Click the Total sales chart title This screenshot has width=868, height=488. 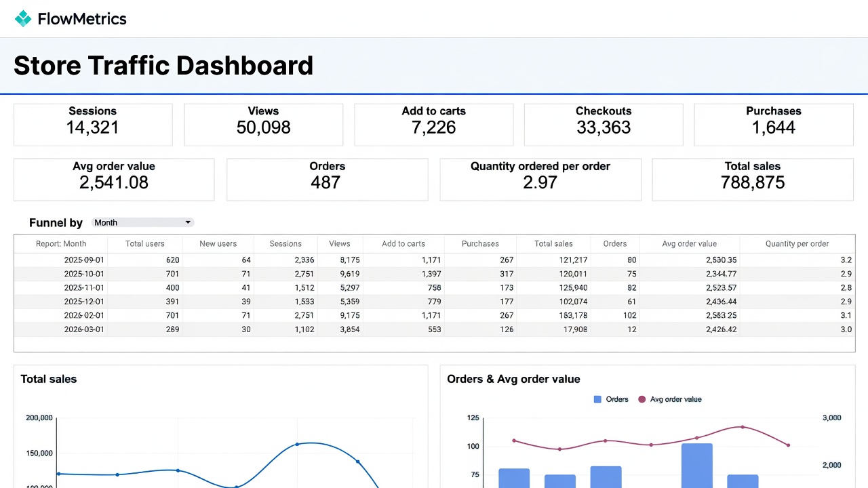tap(49, 379)
